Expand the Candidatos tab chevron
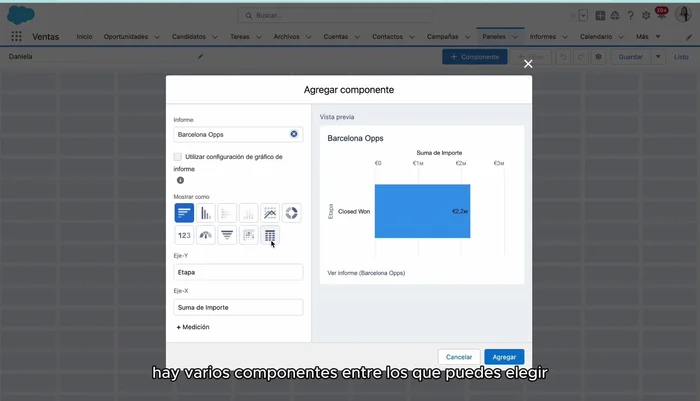 tap(215, 37)
